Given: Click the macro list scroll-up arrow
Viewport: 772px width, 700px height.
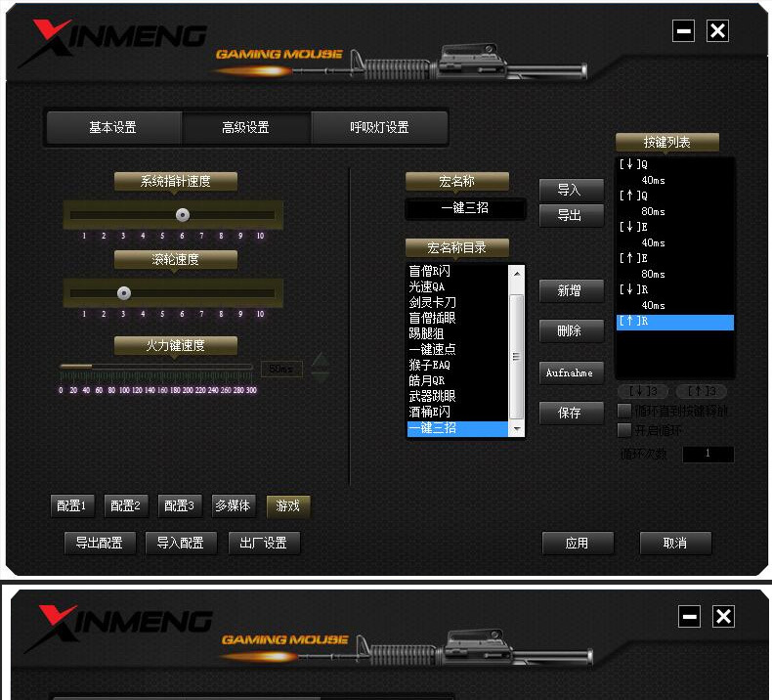Looking at the screenshot, I should pos(517,273).
